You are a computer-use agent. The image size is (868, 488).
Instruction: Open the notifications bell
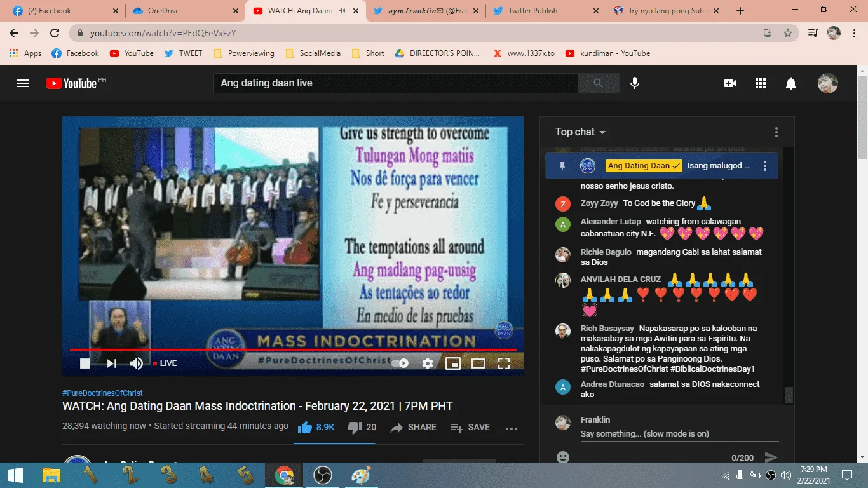coord(791,83)
